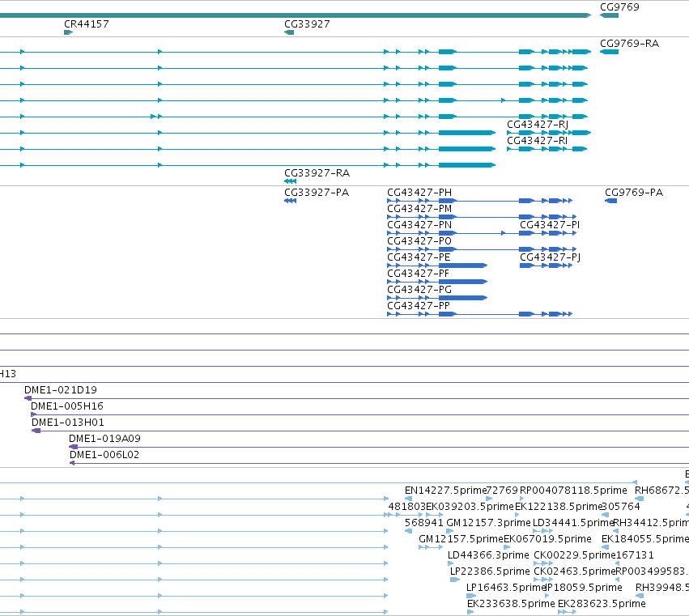Click the 568941 EST label
Viewport: 689px width, 616px height.
[x=424, y=523]
